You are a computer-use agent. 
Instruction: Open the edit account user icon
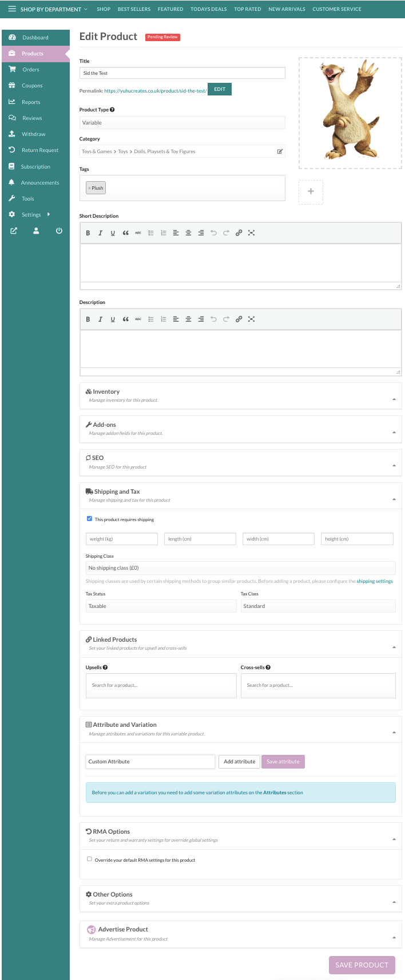click(x=36, y=231)
